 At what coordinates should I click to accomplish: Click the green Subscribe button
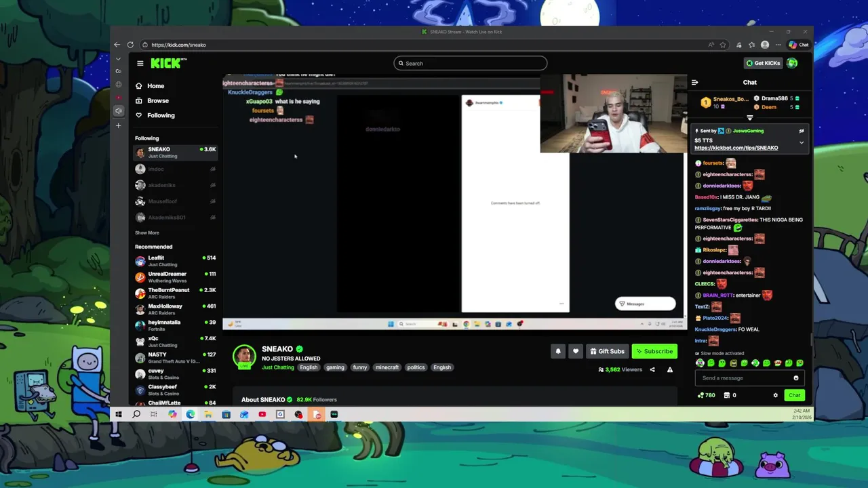(654, 351)
